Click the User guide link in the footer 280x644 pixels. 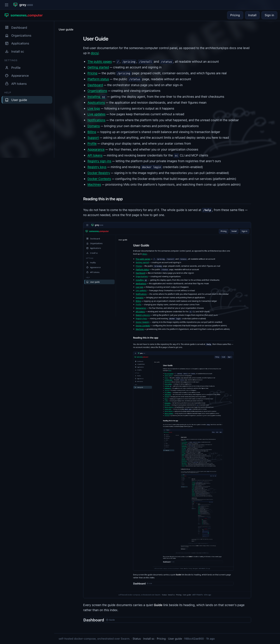pos(175,639)
